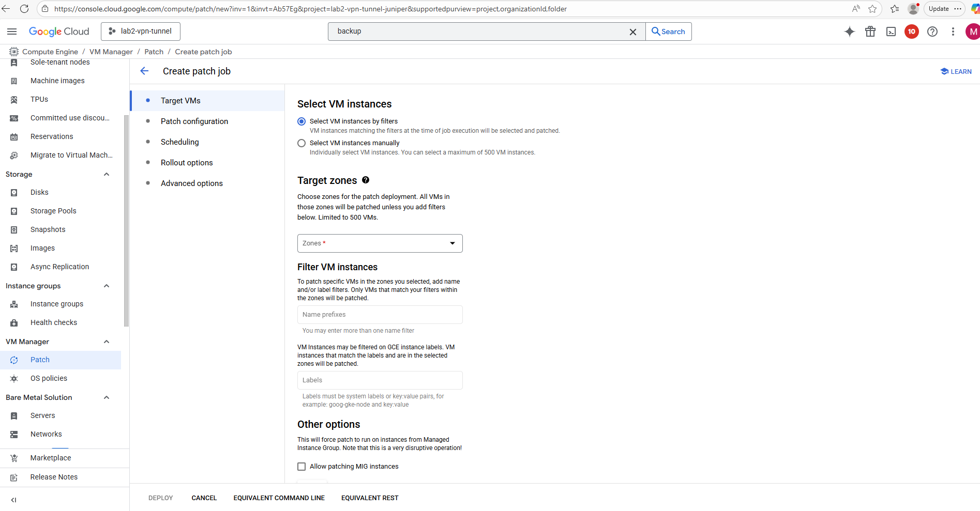The image size is (980, 511).
Task: Open Async Replication in sidebar
Action: click(x=61, y=267)
